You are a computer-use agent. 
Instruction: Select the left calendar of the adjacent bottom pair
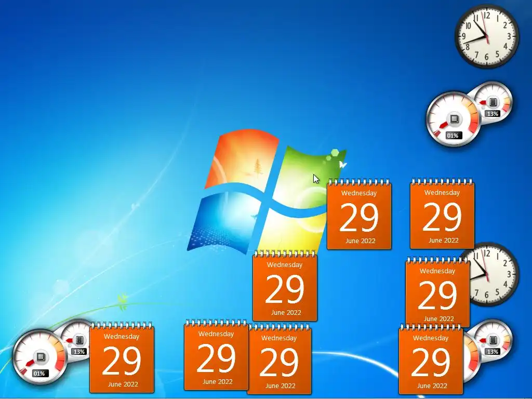pos(216,355)
